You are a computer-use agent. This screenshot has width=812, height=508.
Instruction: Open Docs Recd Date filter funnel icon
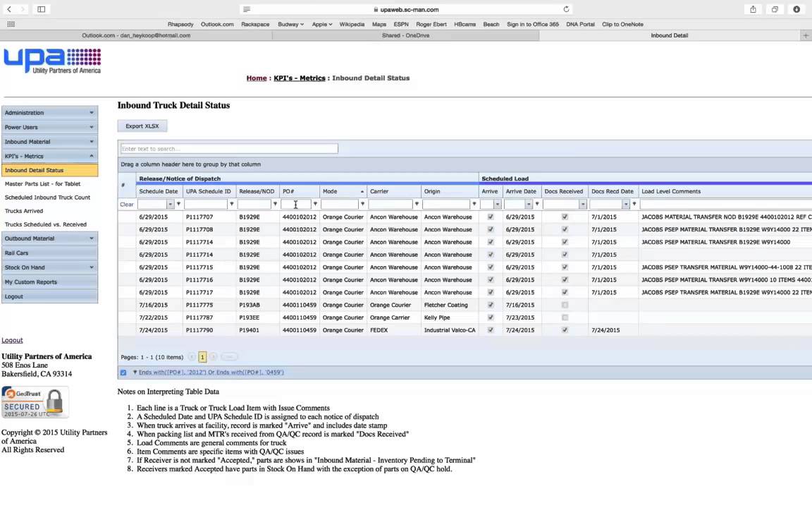click(x=634, y=204)
